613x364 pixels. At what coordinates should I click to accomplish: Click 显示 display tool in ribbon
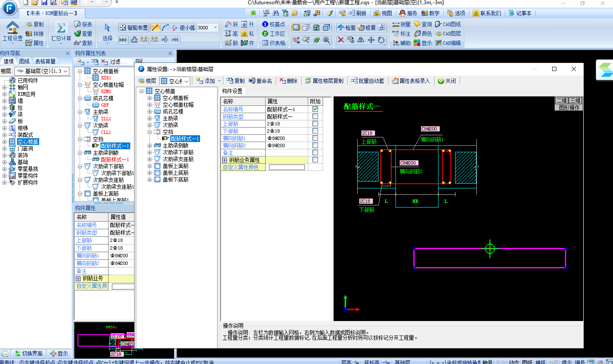pos(423,43)
